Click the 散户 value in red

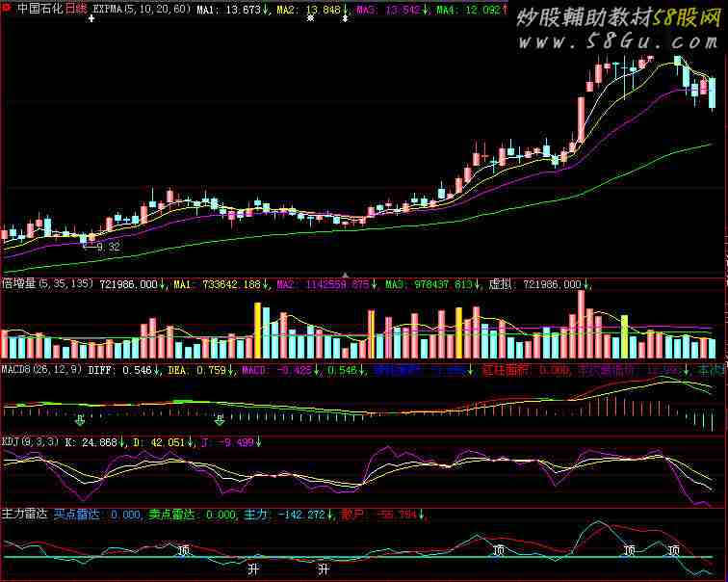(378, 515)
